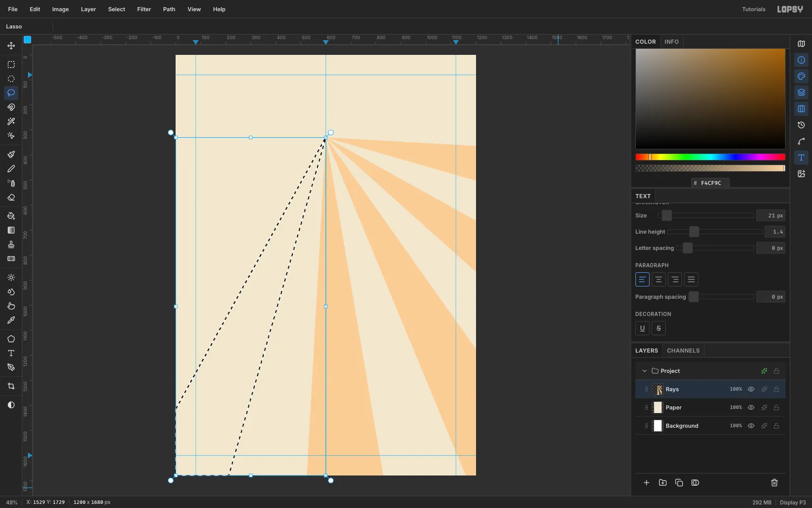Choose the eyedropper tool

(11, 320)
